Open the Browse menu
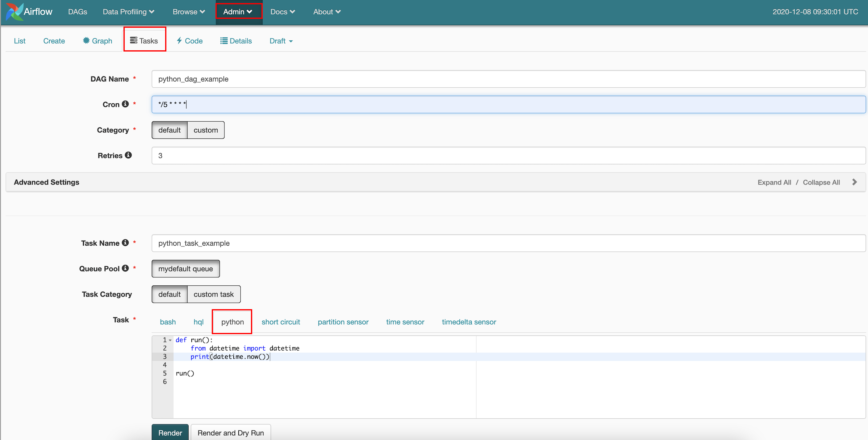 click(x=189, y=12)
